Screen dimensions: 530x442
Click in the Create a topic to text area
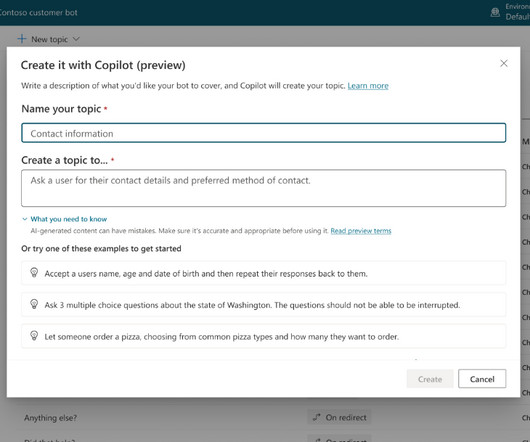tap(264, 188)
